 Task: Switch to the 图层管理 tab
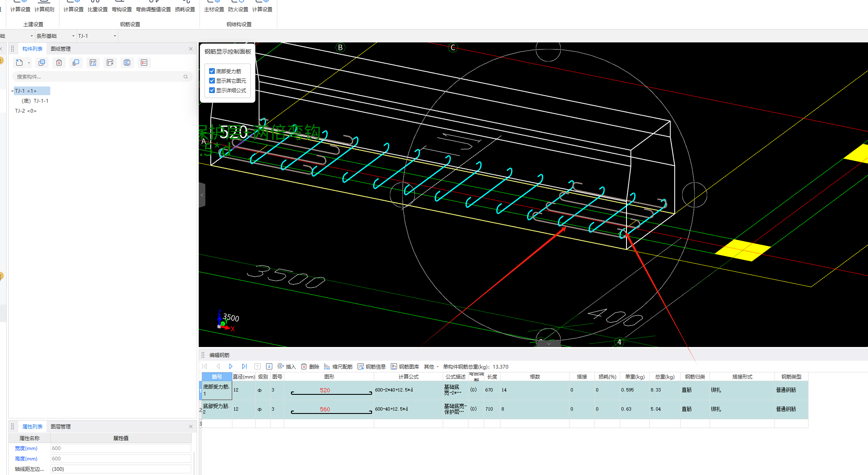click(x=61, y=427)
